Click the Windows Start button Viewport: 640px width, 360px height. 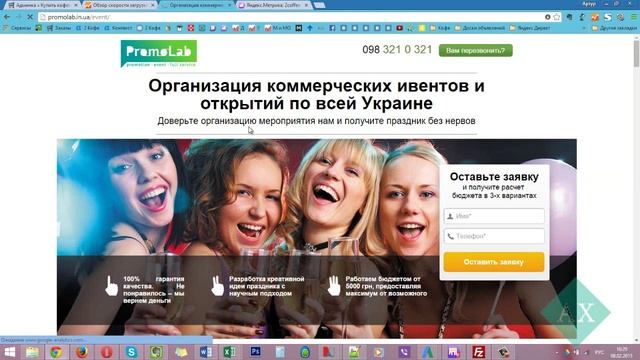[x=10, y=352]
